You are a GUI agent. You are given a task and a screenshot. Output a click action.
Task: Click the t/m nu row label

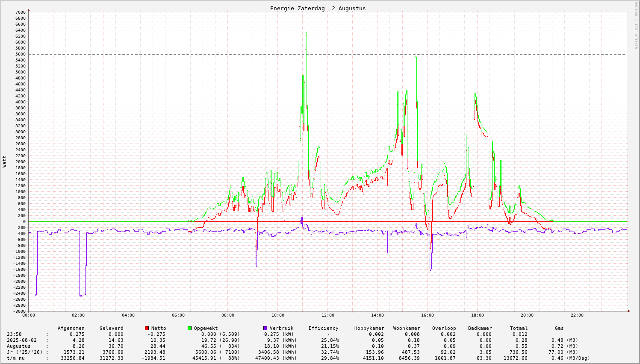tap(16, 358)
